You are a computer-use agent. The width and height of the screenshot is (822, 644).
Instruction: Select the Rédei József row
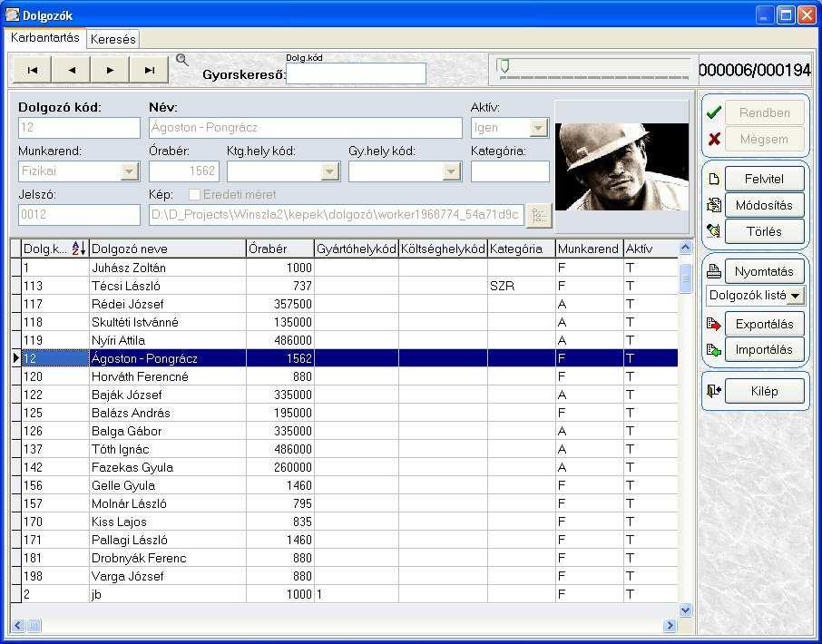[345, 304]
